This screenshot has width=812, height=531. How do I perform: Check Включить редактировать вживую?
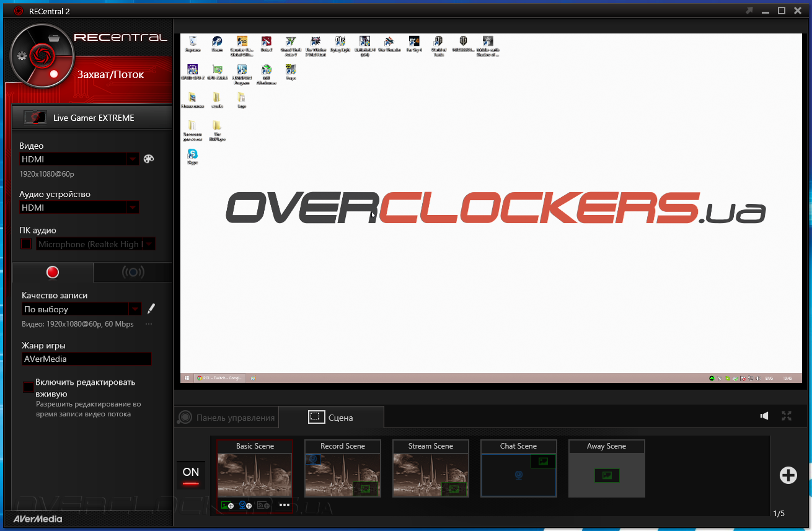29,387
